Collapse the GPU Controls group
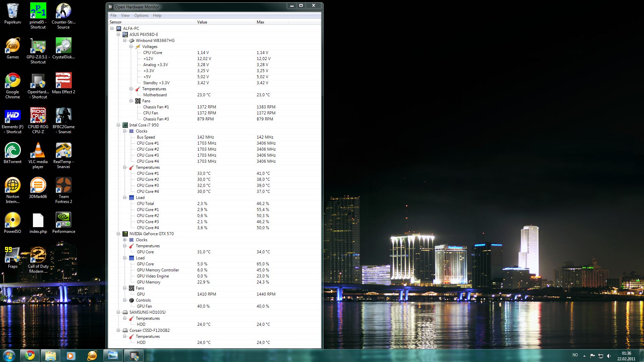644x362 pixels. point(125,300)
